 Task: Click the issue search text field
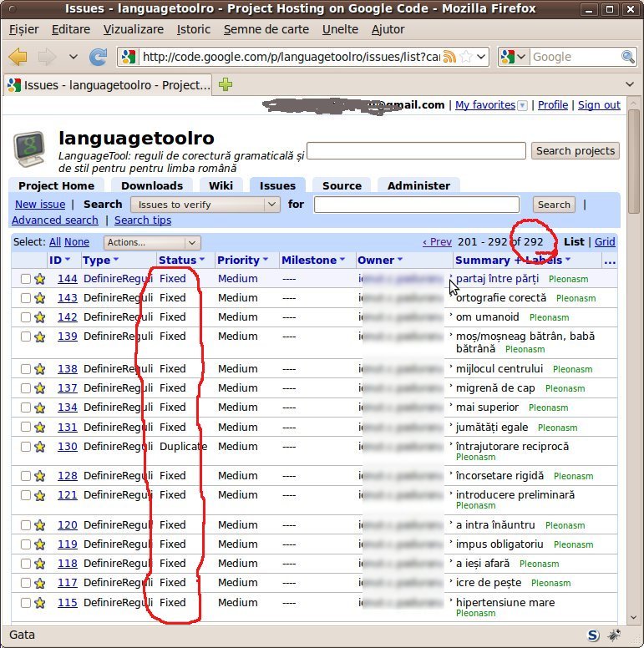click(417, 205)
